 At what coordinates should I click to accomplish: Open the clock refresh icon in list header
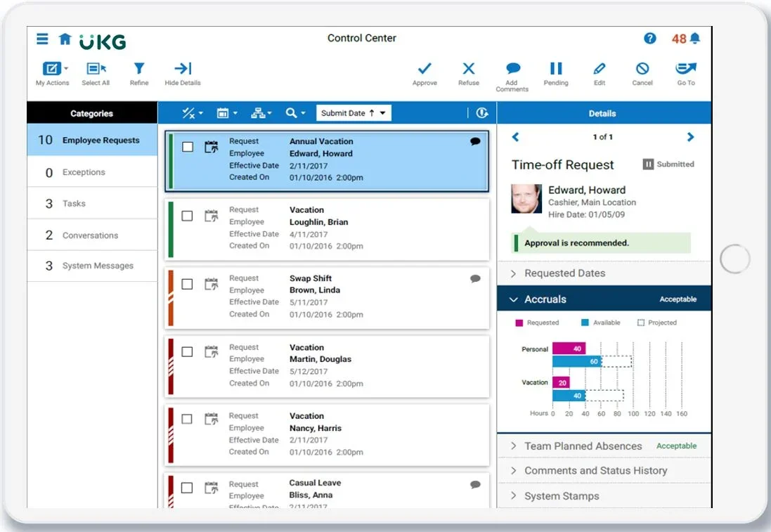pos(482,113)
